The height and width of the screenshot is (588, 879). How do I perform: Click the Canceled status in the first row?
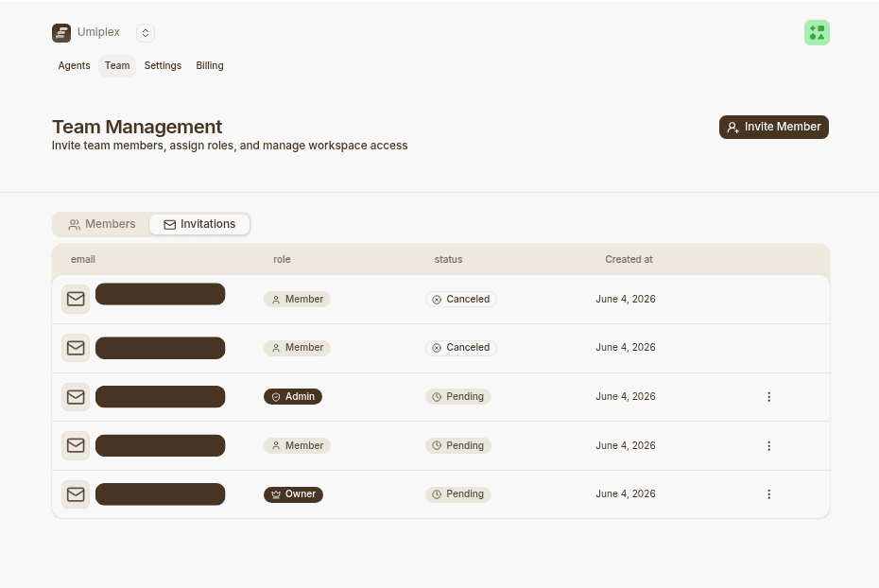[461, 300]
